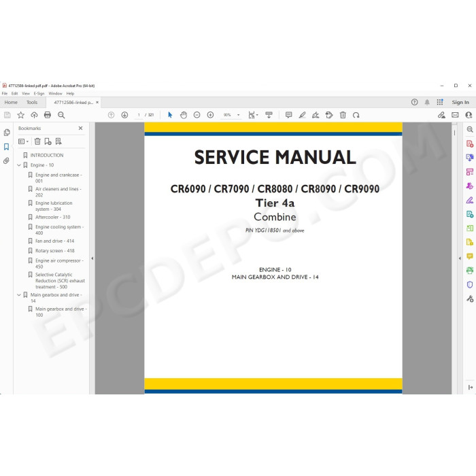The height and width of the screenshot is (476, 476).
Task: Click the scrolling mode icon
Action: click(269, 115)
